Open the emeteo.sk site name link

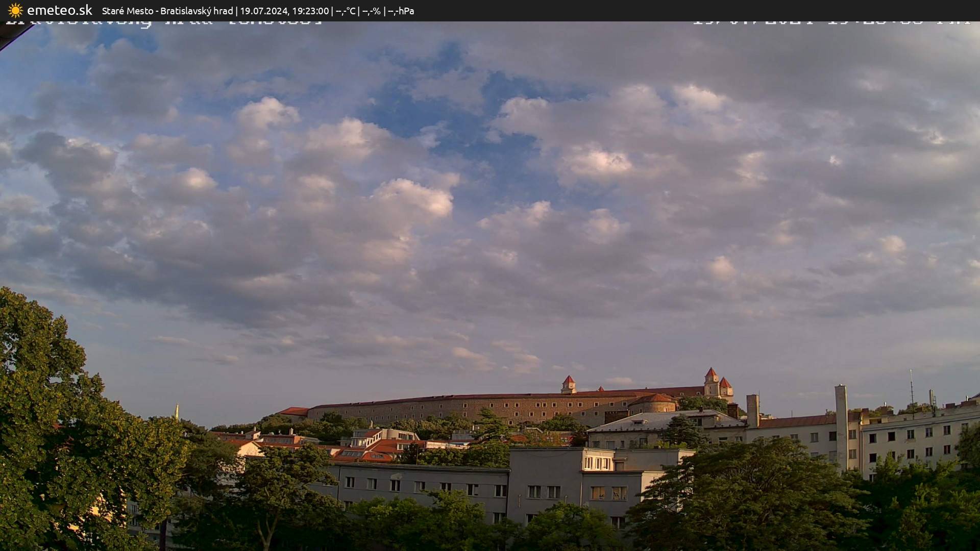59,10
